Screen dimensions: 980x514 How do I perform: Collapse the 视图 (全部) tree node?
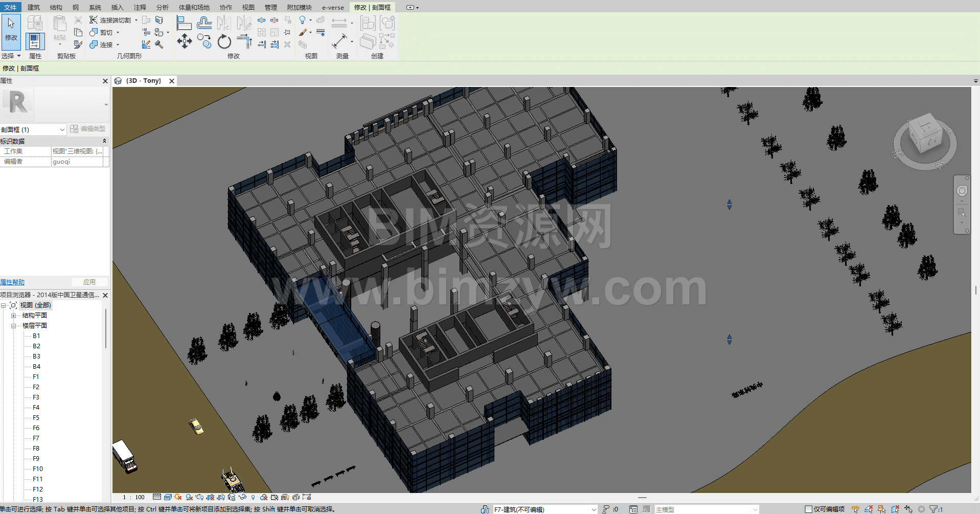[x=3, y=305]
